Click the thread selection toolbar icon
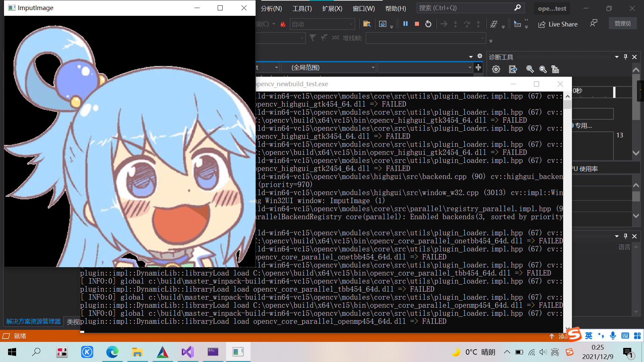Image resolution: width=644 pixels, height=362 pixels. 518,24
